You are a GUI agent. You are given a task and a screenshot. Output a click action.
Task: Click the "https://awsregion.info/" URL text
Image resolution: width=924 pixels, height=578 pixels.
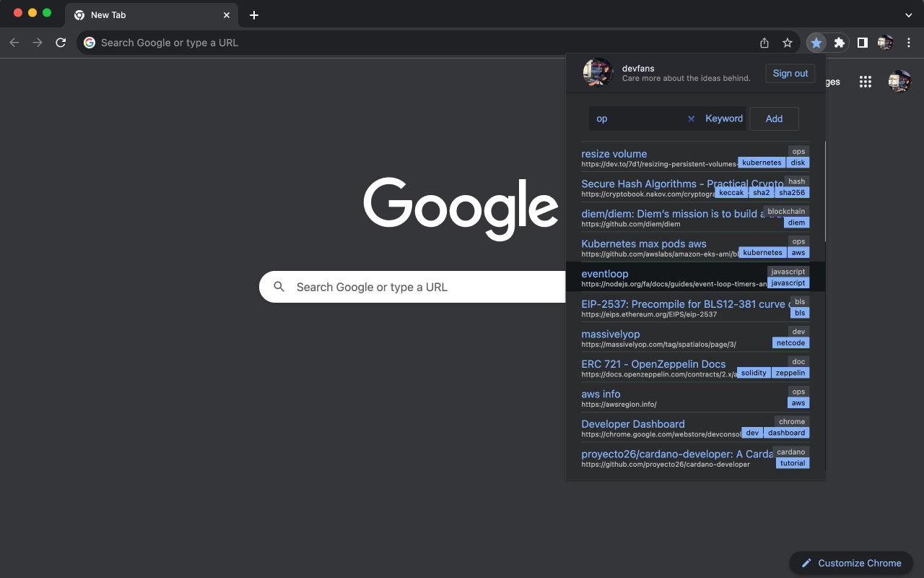click(619, 404)
